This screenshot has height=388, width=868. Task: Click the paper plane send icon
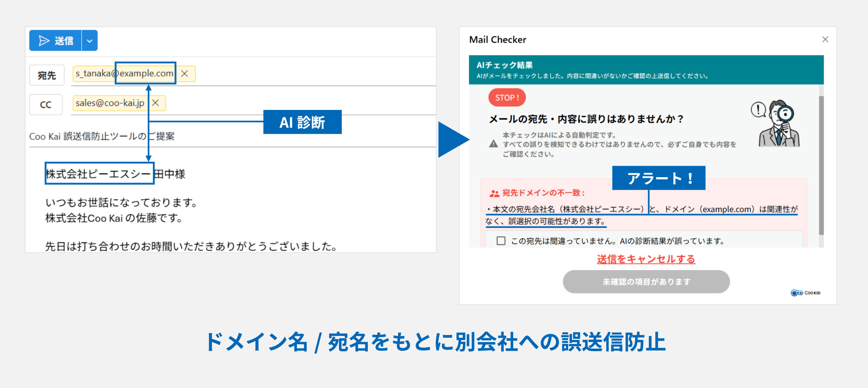click(x=43, y=40)
